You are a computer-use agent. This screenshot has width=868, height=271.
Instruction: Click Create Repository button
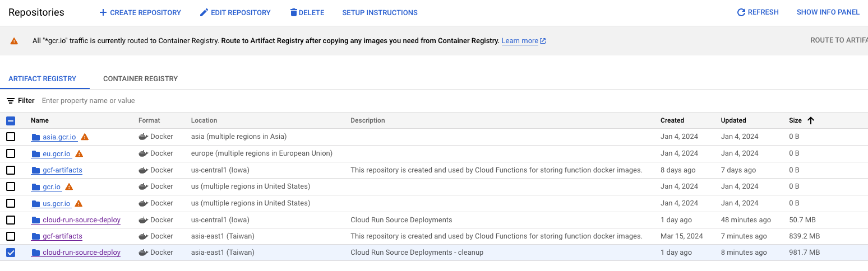point(140,12)
